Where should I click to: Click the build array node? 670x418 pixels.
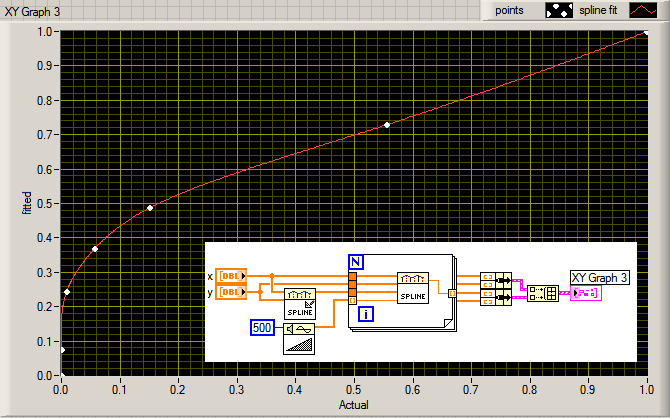(x=543, y=293)
